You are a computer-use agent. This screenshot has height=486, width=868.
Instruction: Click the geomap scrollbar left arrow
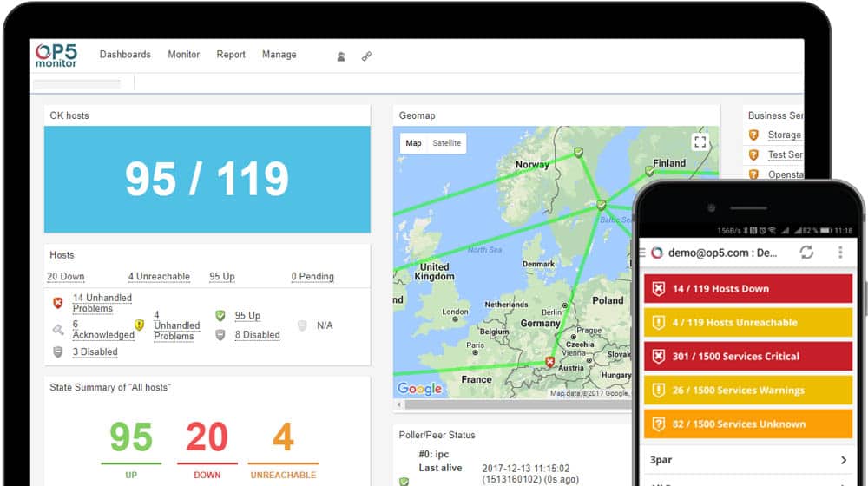398,404
